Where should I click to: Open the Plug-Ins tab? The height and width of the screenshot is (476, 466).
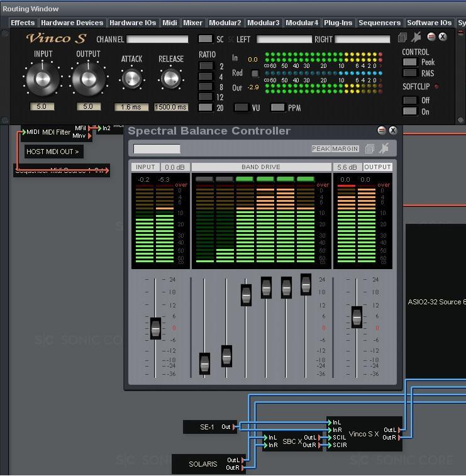pos(338,23)
